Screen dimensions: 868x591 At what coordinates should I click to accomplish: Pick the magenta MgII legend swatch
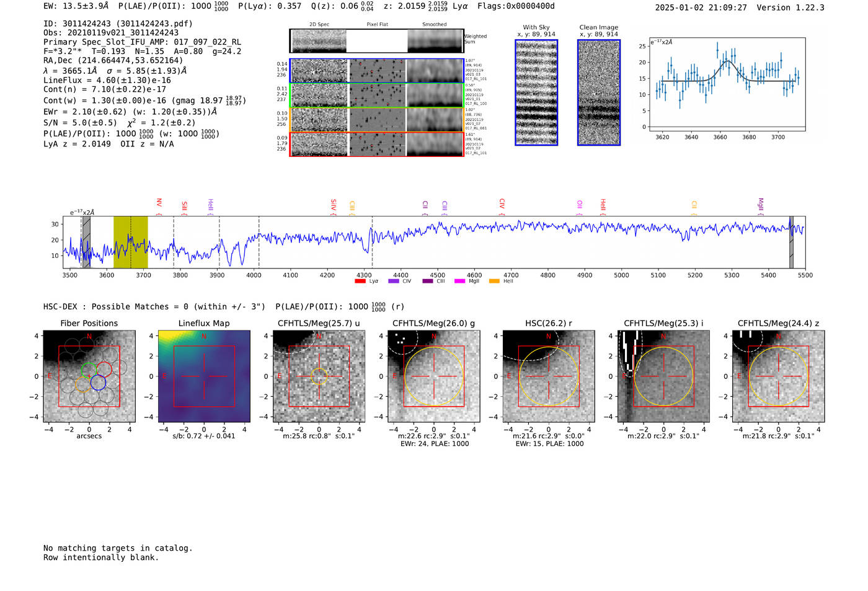point(459,282)
